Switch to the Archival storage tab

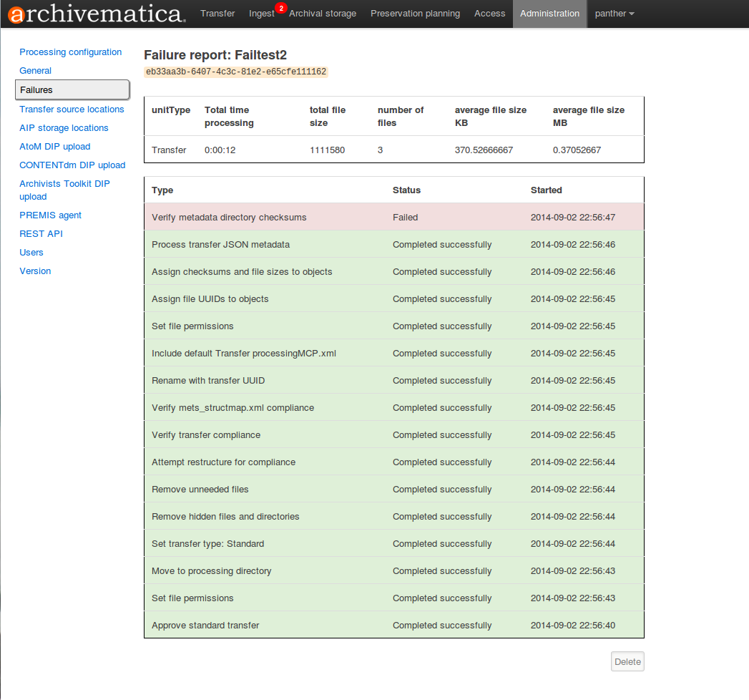click(323, 14)
